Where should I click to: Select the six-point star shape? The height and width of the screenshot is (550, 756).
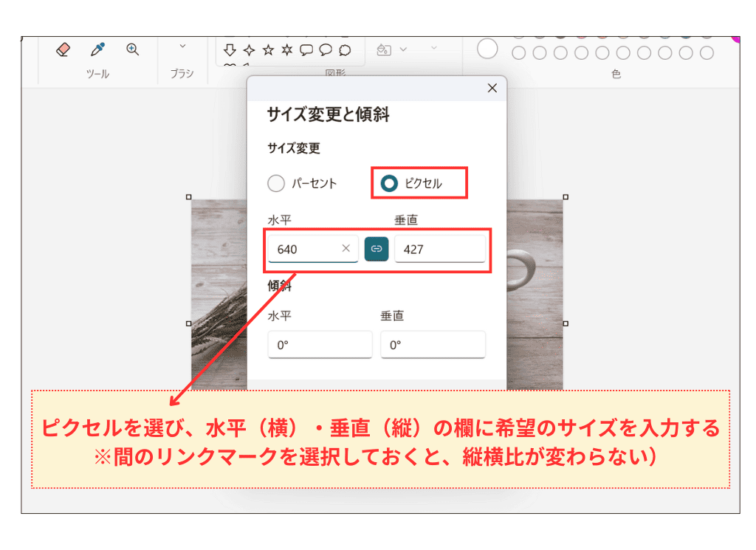click(x=286, y=49)
